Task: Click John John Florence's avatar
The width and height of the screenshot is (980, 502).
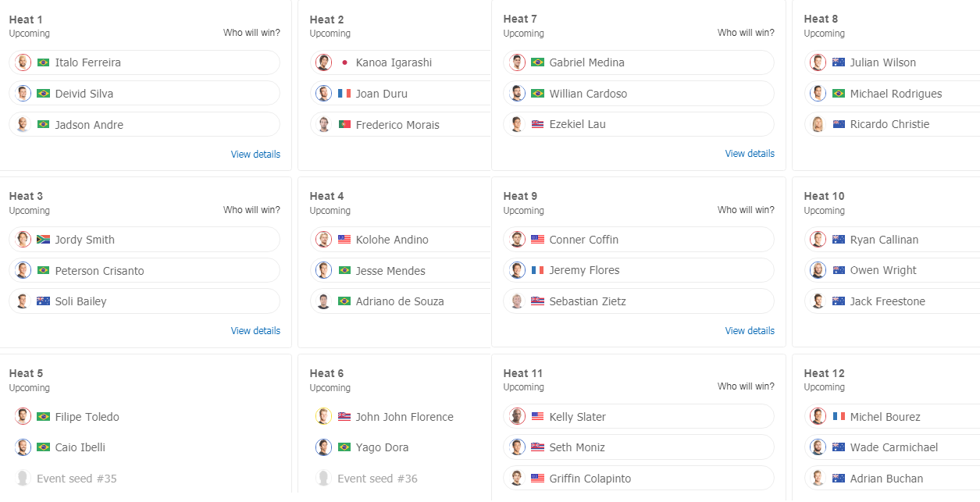Action: click(x=323, y=416)
